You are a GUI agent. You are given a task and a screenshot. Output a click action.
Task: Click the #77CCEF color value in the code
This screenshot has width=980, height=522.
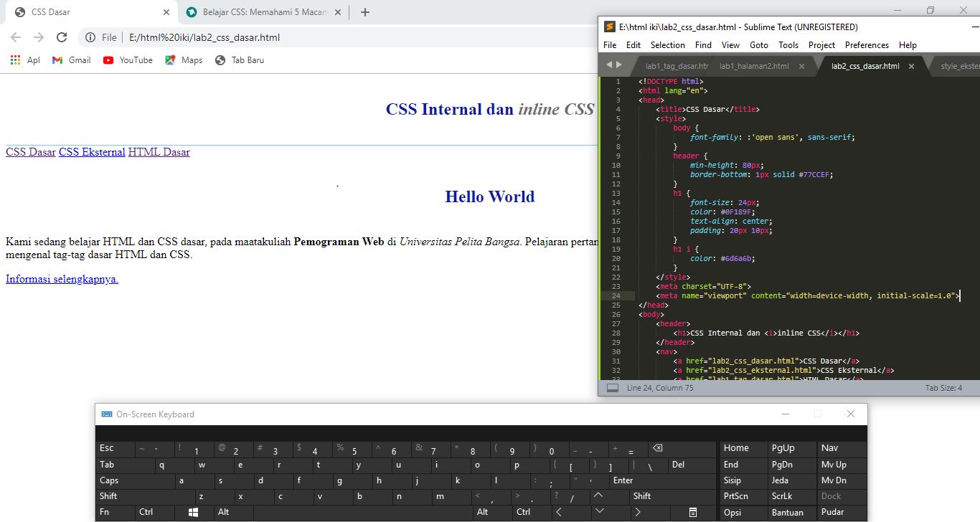(x=814, y=174)
